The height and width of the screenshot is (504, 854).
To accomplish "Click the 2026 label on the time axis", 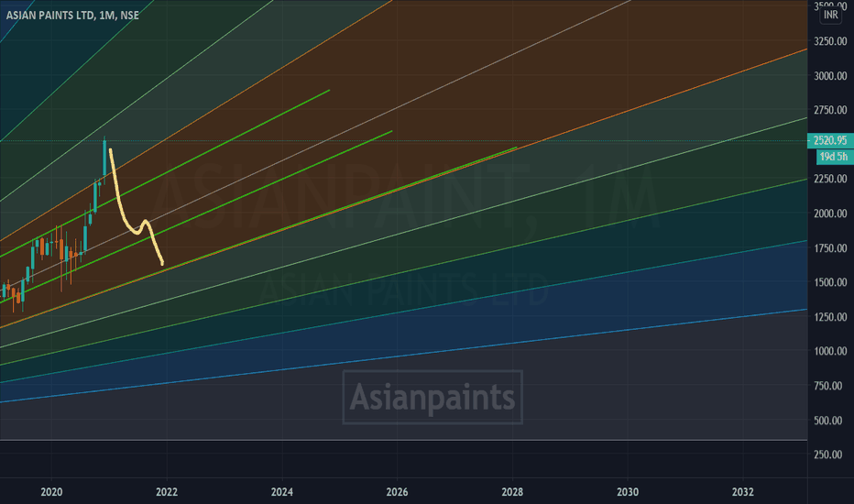I will [397, 492].
